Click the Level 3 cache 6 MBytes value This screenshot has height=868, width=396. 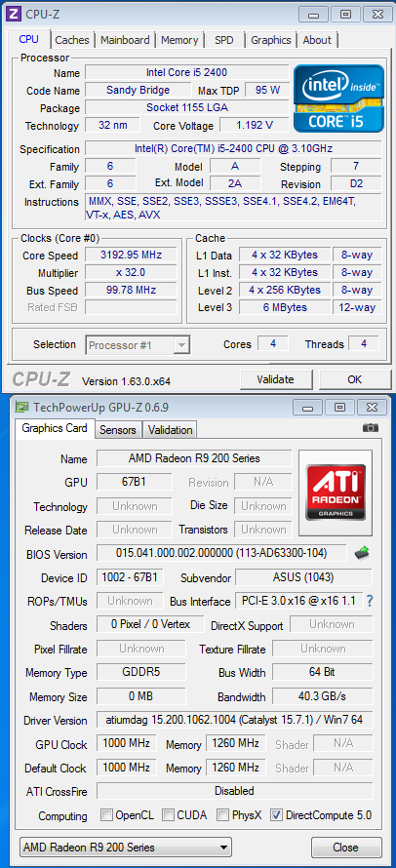pos(285,307)
